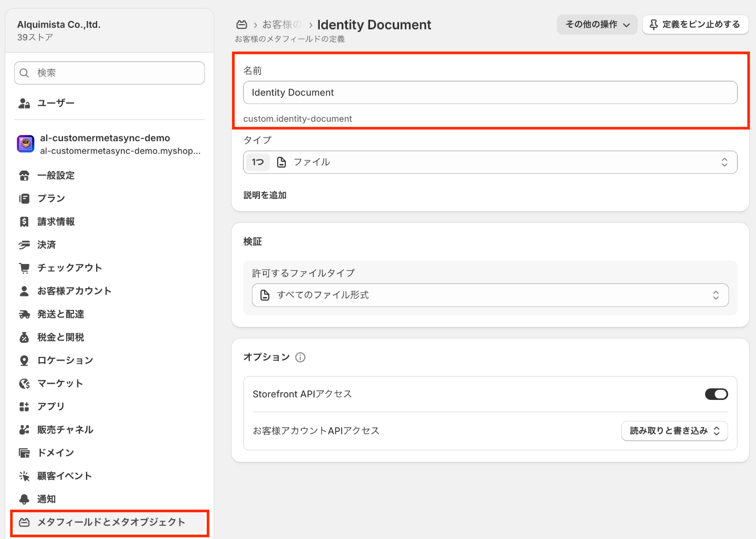Click the お客様 breadcrumb link
Image resolution: width=756 pixels, height=539 pixels.
(282, 25)
